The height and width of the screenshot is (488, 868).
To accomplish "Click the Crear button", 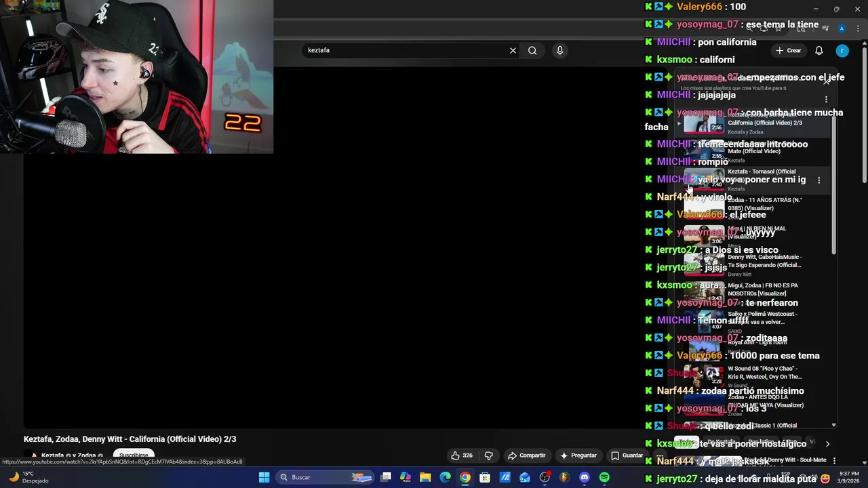I will [789, 51].
